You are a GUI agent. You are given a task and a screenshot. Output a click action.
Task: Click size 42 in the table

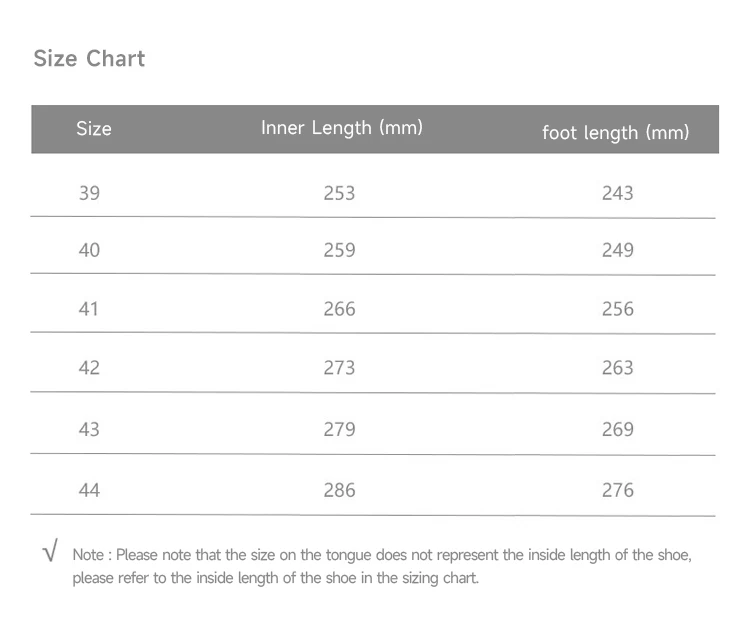[89, 368]
